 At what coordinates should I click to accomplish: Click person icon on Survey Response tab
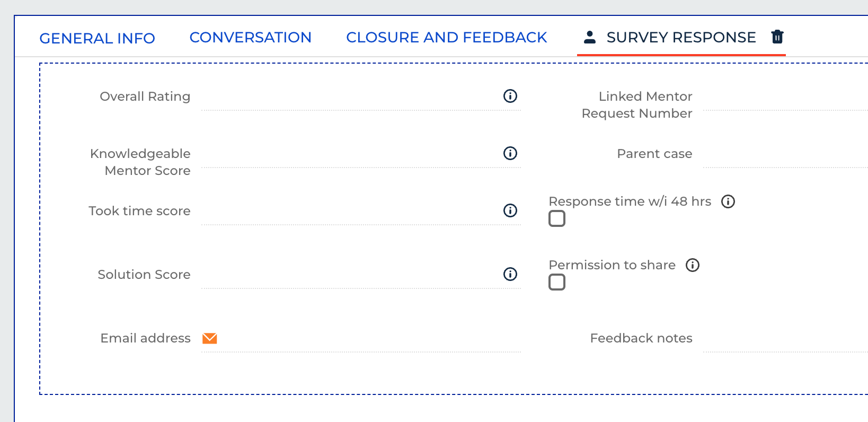590,37
